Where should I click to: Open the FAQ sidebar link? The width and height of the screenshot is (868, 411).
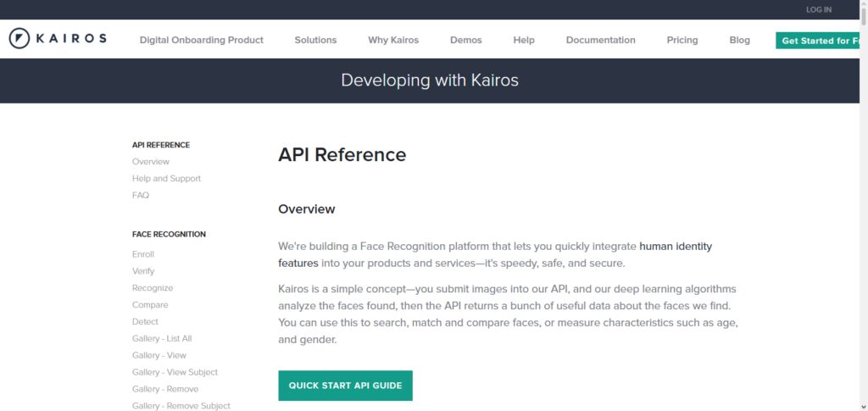[141, 195]
